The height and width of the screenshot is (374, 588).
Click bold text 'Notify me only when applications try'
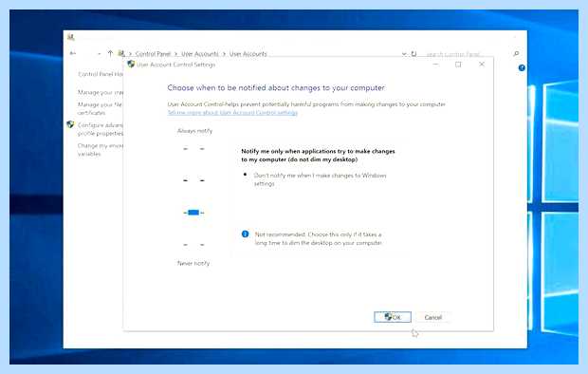coord(318,155)
